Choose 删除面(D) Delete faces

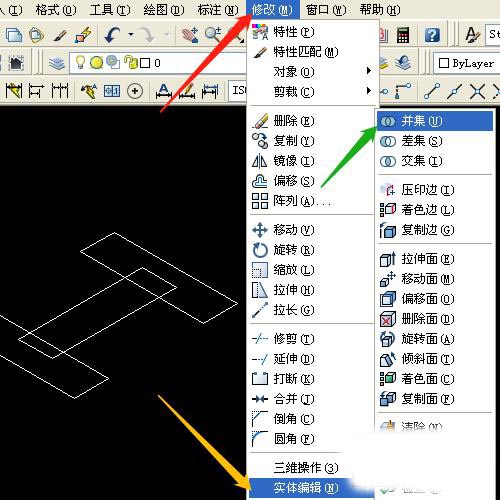click(x=435, y=319)
